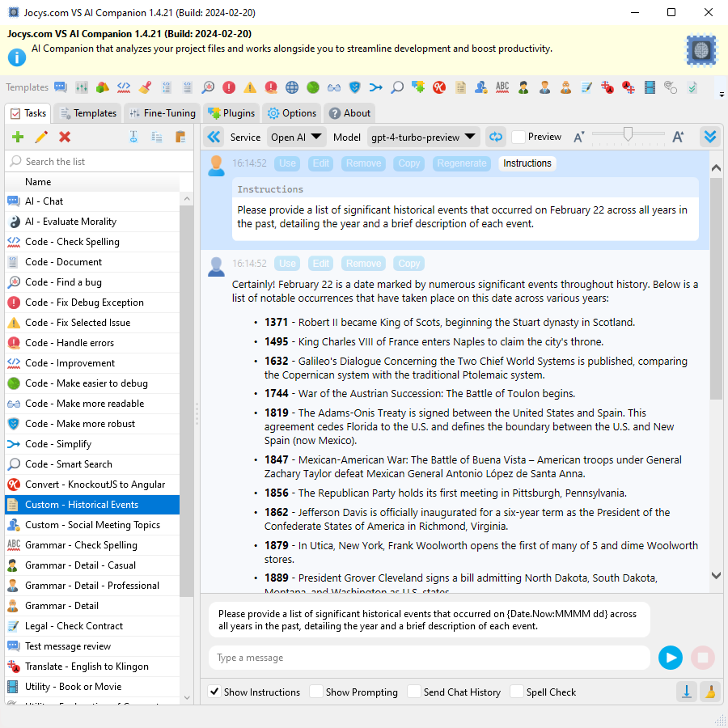Viewport: 728px width, 728px height.
Task: Enable Spell Check checkbox
Action: (516, 692)
